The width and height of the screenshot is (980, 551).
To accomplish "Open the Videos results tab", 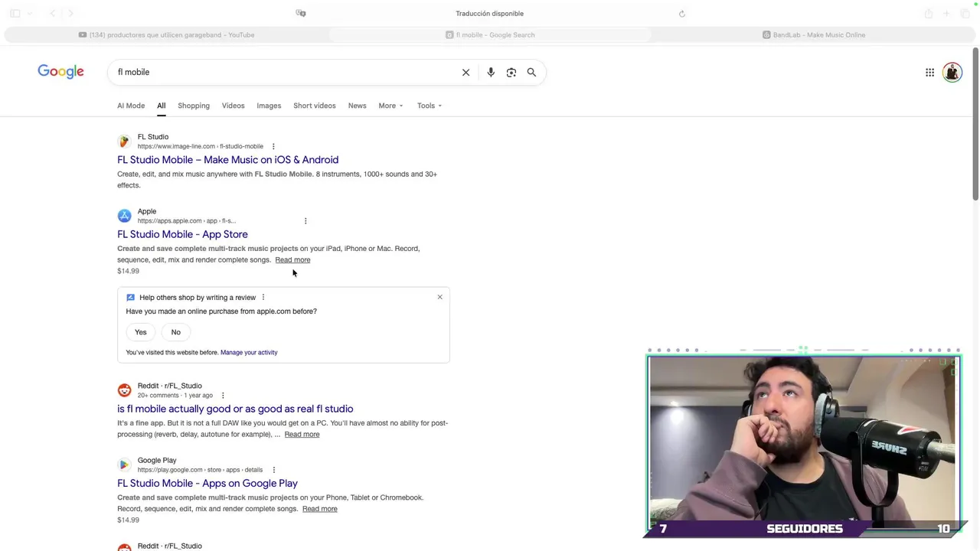I will pyautogui.click(x=234, y=106).
